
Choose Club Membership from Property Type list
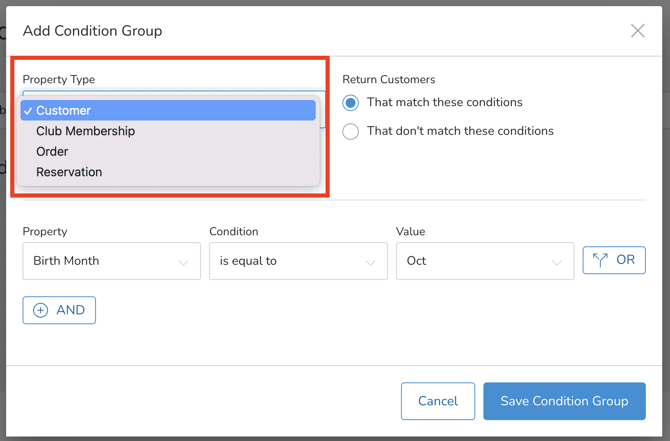click(85, 131)
